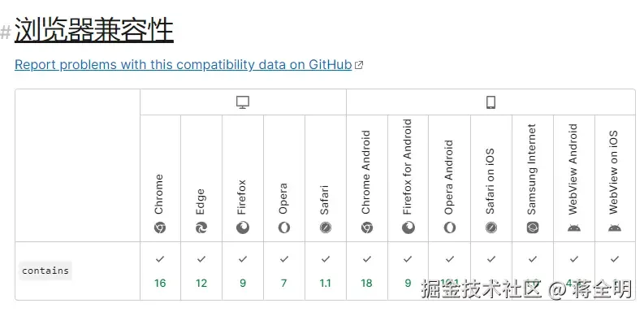
Task: Click the Opera desktop browser icon
Action: point(283,227)
